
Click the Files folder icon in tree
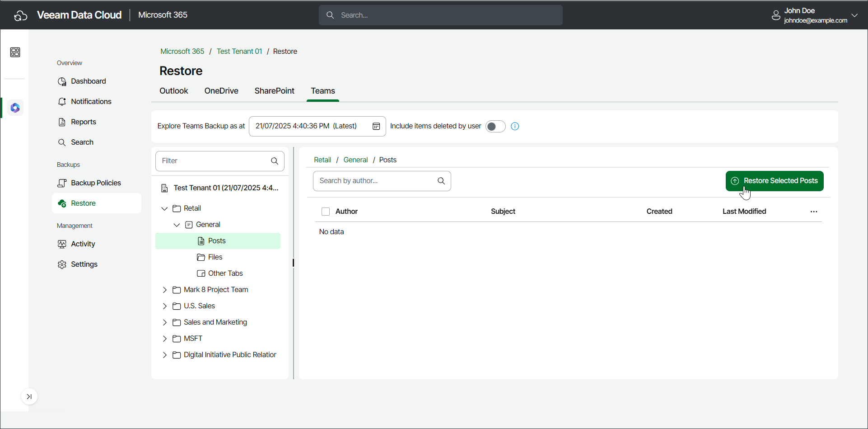point(201,257)
